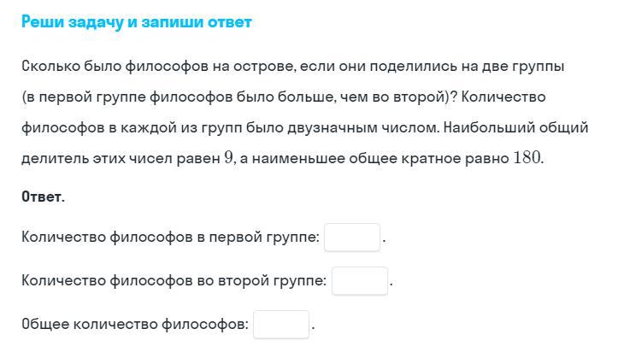
Task: Click the first group philosophers count input
Action: click(x=351, y=238)
